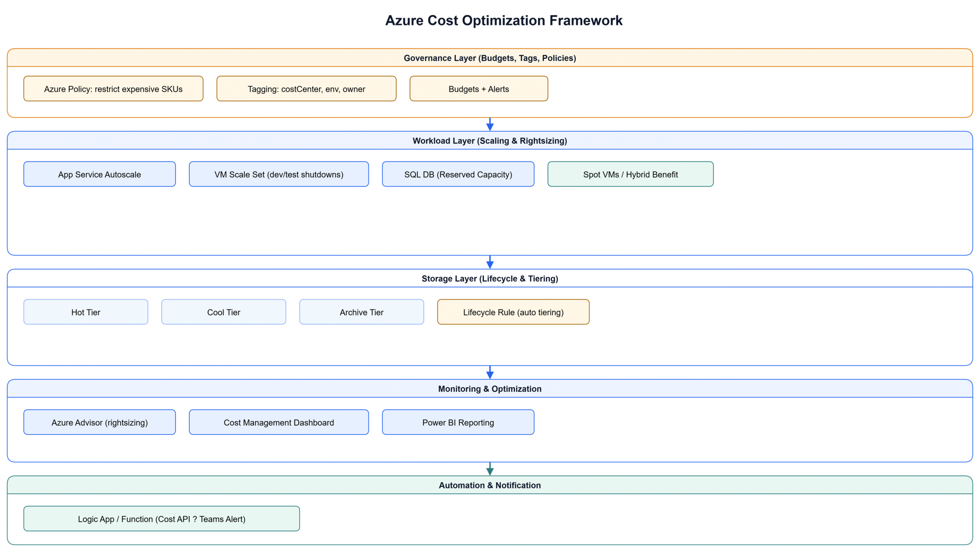
Task: Open the Cost Management Dashboard box
Action: pyautogui.click(x=278, y=422)
